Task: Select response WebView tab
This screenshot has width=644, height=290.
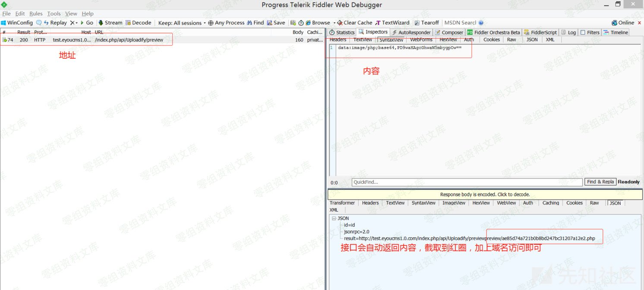Action: 506,203
